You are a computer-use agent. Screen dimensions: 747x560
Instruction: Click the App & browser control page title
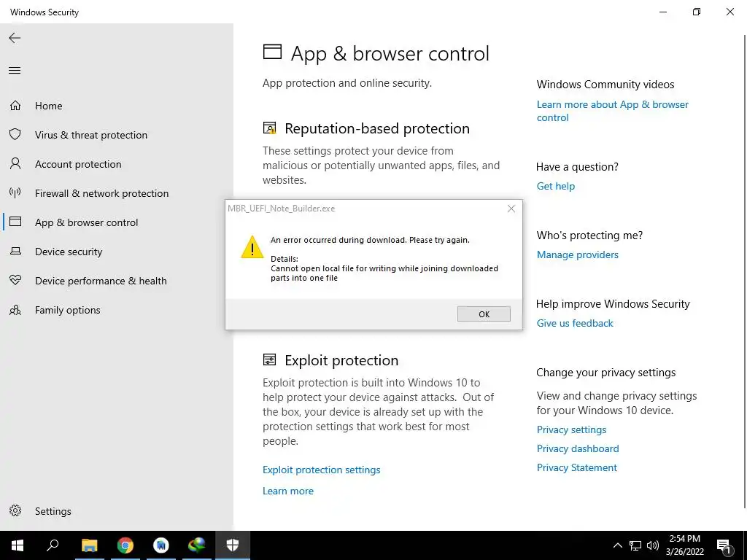pyautogui.click(x=390, y=53)
